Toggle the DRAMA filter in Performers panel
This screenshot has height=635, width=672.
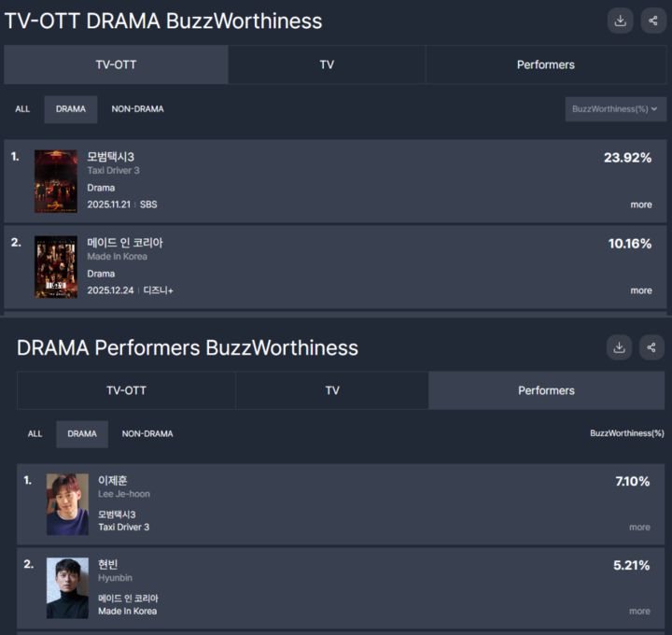pos(82,434)
